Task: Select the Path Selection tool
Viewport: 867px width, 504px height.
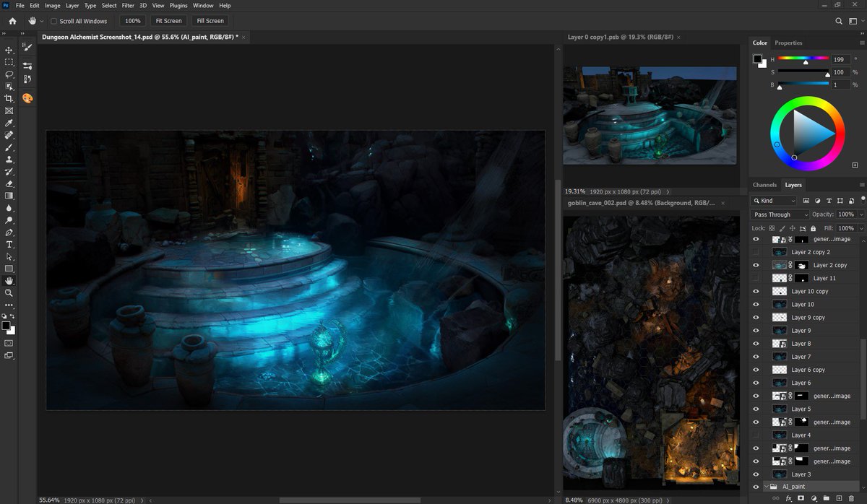Action: point(9,256)
